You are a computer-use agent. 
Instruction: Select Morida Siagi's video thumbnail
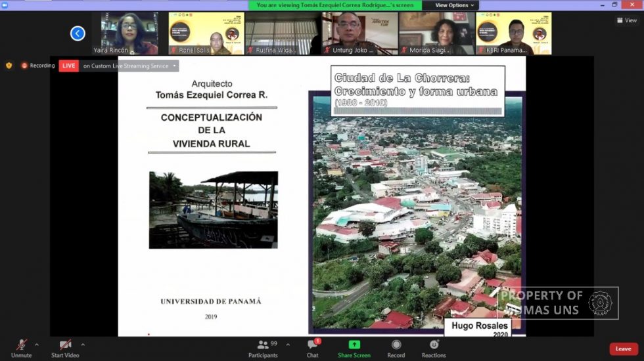coord(436,33)
